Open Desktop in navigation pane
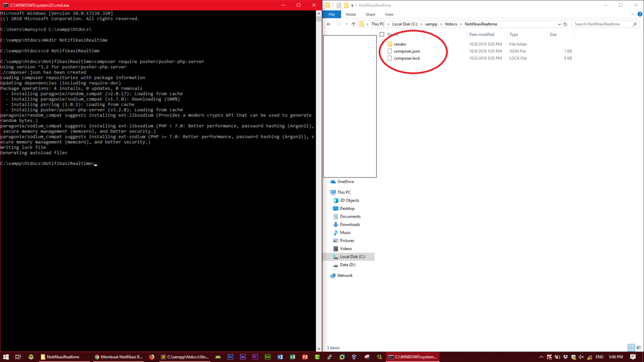The width and height of the screenshot is (644, 362). click(347, 208)
